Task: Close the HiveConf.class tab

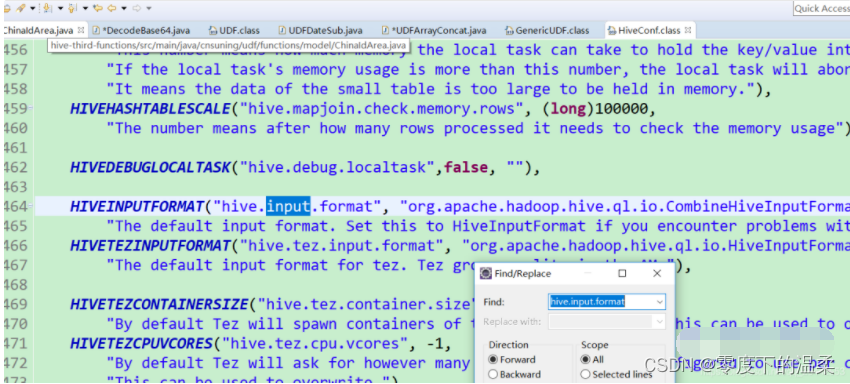Action: (x=687, y=30)
